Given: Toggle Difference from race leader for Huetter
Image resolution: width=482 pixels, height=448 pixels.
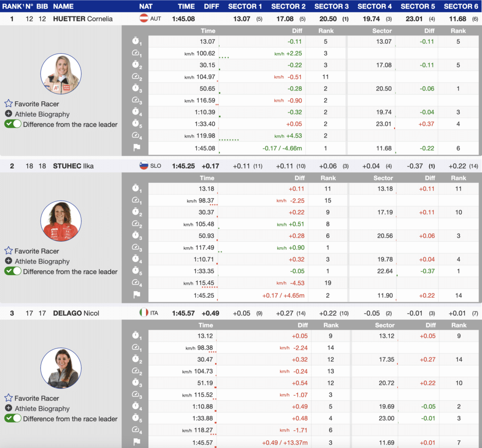Looking at the screenshot, I should tap(13, 124).
